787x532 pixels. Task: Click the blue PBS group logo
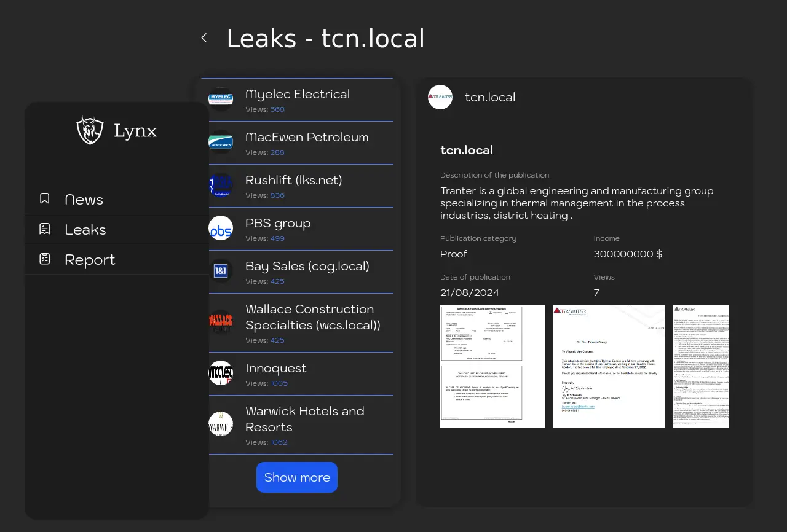(x=221, y=229)
